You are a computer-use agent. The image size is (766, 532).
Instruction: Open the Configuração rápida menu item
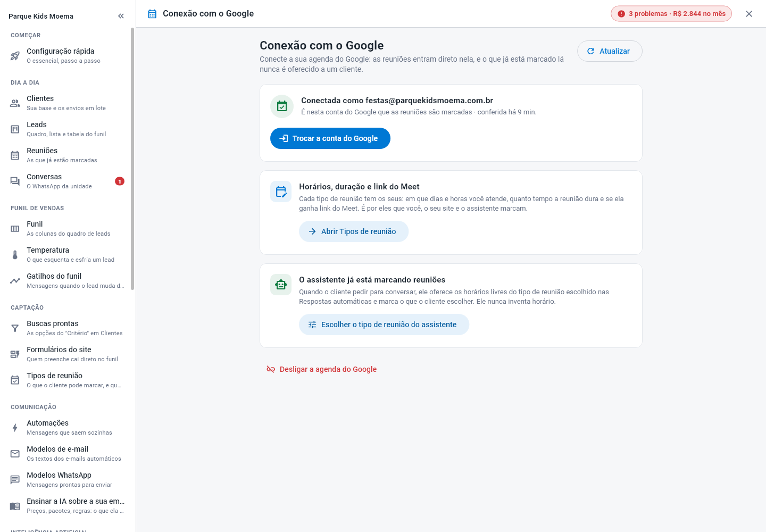click(67, 56)
